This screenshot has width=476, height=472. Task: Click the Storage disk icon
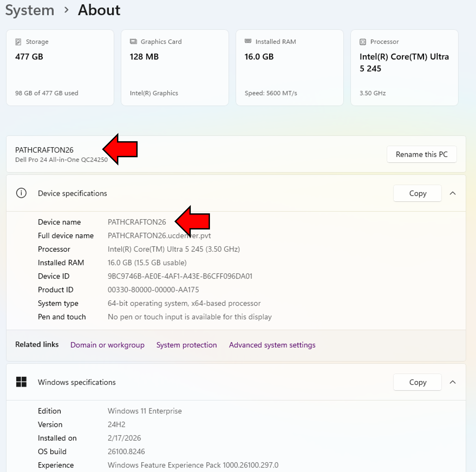pyautogui.click(x=18, y=42)
